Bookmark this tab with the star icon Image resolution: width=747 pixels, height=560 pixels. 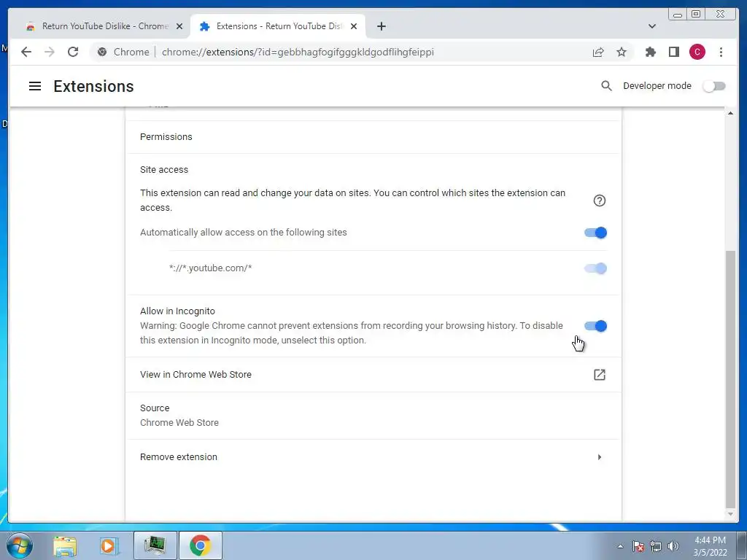622,52
